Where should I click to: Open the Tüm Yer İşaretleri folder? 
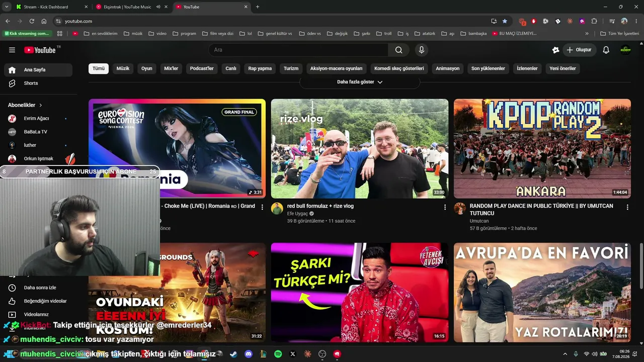click(619, 34)
